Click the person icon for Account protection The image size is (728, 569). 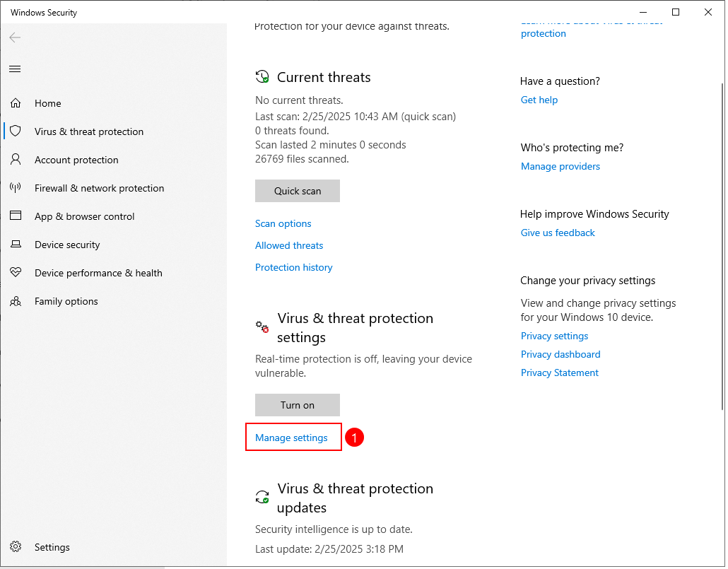tap(16, 160)
